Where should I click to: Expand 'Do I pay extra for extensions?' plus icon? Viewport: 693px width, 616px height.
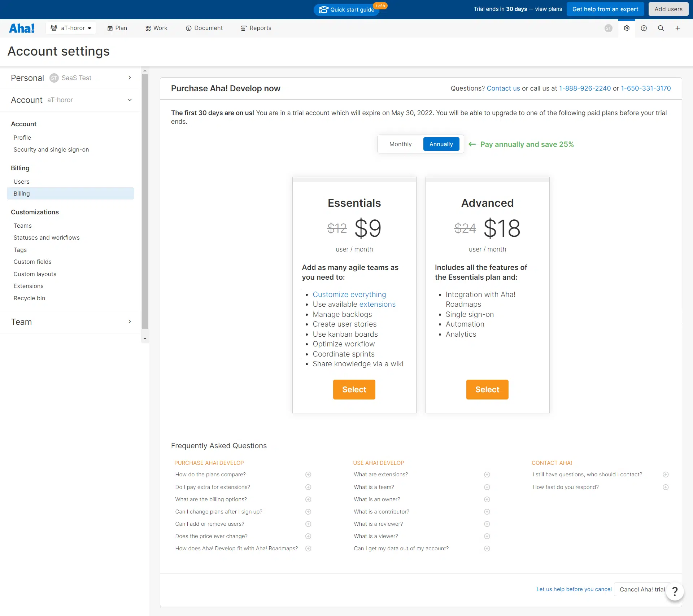pyautogui.click(x=308, y=487)
